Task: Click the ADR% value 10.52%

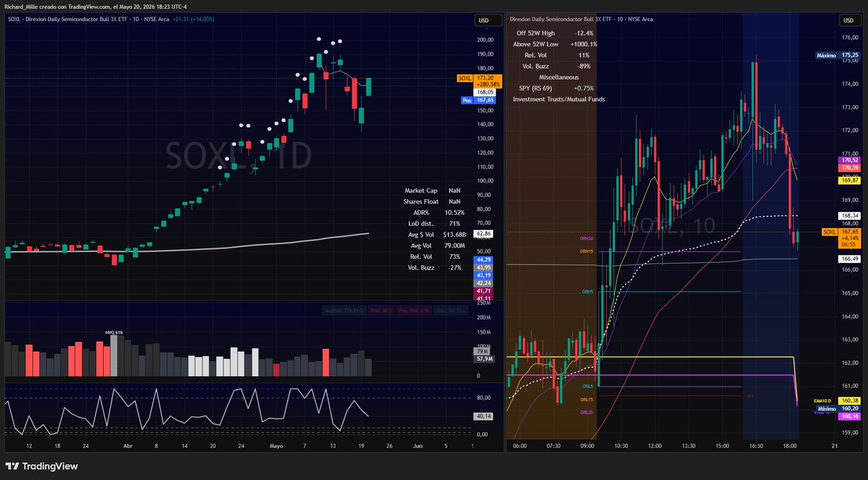Action: pyautogui.click(x=453, y=212)
